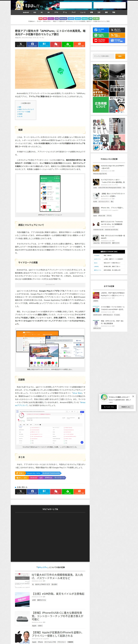
Task: Open IIJ 407万件情報漏洩 related article
Action: pyautogui.click(x=58, y=576)
